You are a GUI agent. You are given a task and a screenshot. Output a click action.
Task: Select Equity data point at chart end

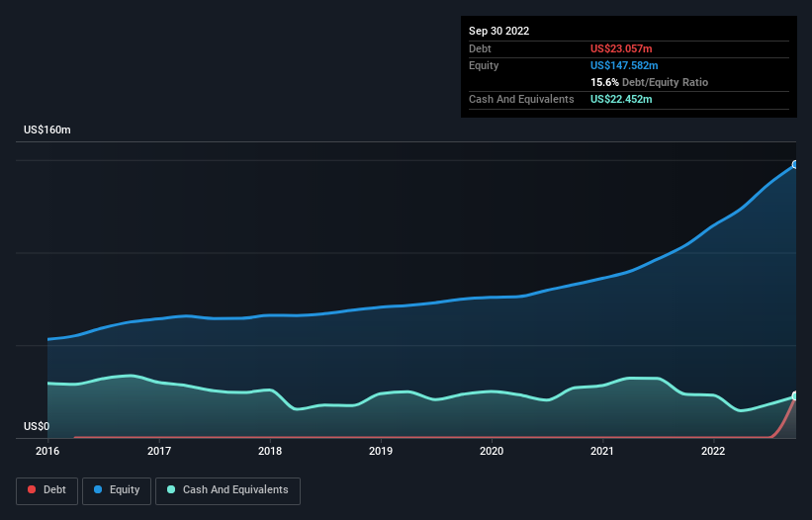pyautogui.click(x=795, y=164)
